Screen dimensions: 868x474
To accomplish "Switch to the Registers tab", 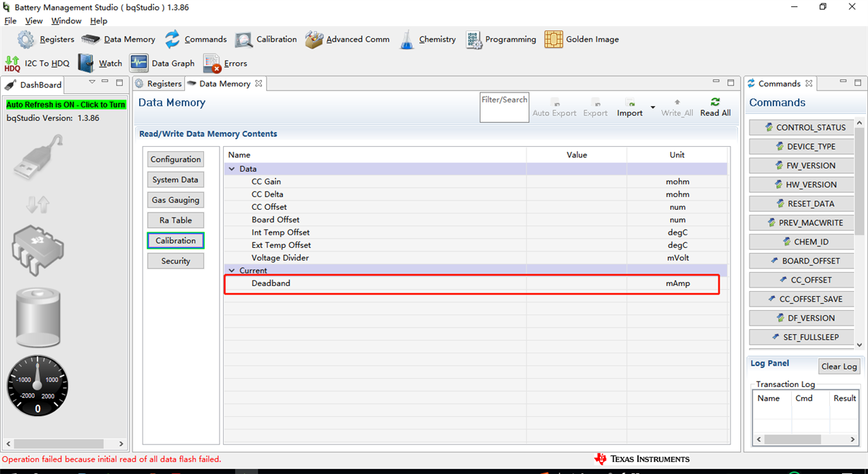I will tap(159, 84).
